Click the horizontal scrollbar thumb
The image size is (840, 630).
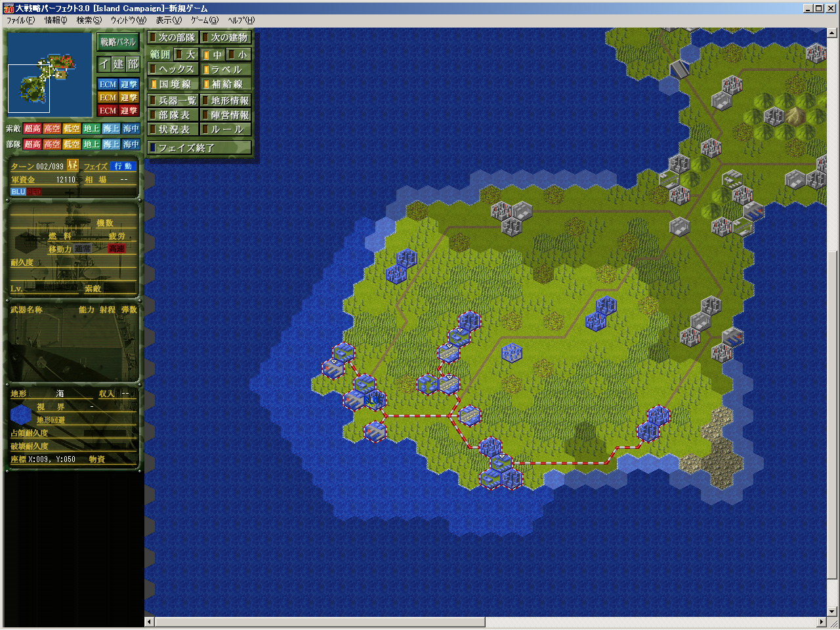click(320, 621)
